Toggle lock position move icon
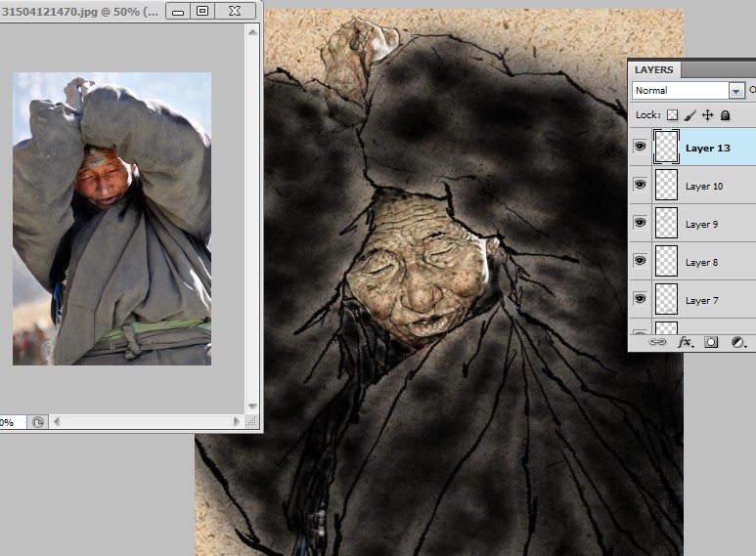This screenshot has width=756, height=556. (x=707, y=115)
